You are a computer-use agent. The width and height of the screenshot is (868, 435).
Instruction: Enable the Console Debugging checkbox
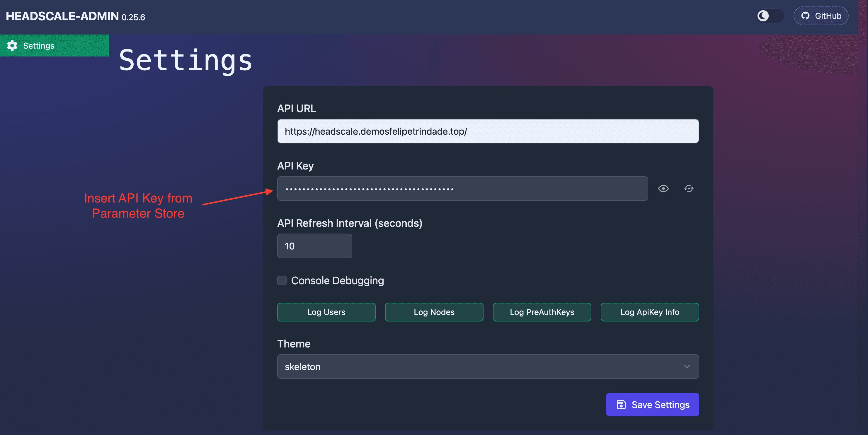282,280
